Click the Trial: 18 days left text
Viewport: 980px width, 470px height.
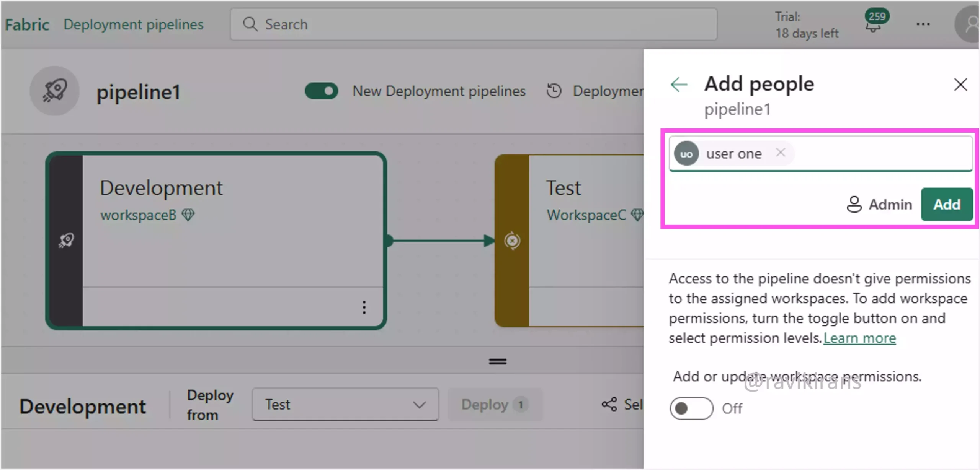tap(807, 25)
